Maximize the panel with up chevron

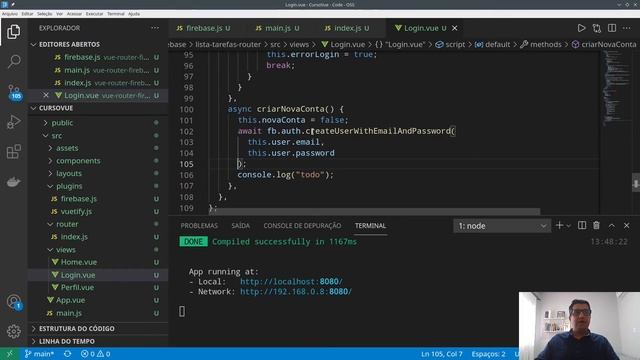click(611, 225)
